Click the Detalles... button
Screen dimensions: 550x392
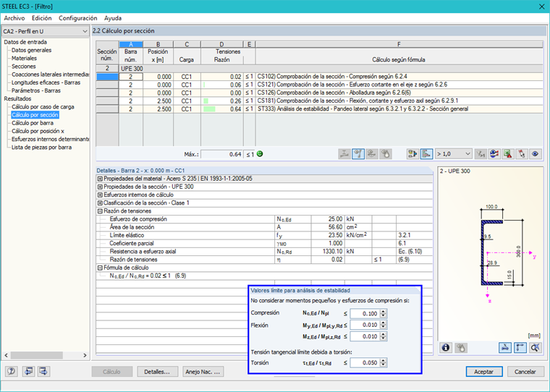coord(158,372)
